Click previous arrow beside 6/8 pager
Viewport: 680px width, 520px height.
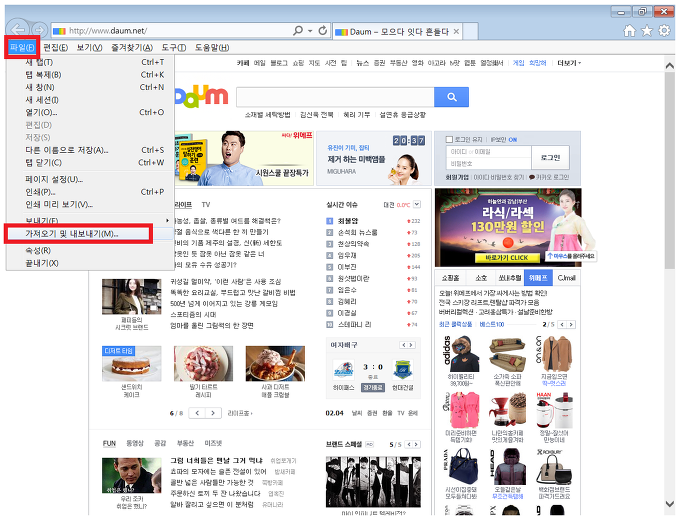pos(197,413)
